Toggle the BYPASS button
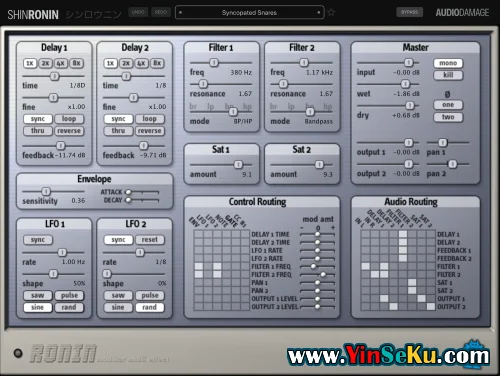 (409, 12)
